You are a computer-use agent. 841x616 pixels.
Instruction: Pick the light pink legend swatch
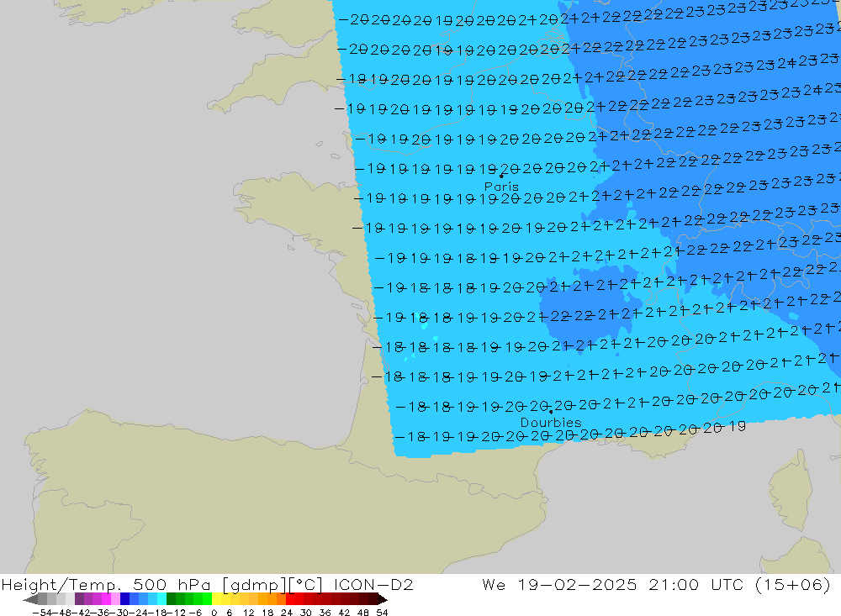click(x=116, y=599)
